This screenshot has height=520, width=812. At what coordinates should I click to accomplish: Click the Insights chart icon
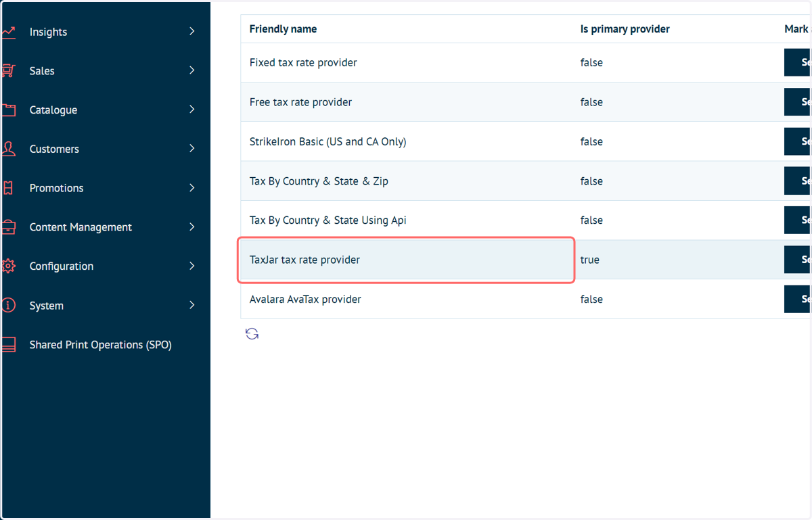[8, 32]
